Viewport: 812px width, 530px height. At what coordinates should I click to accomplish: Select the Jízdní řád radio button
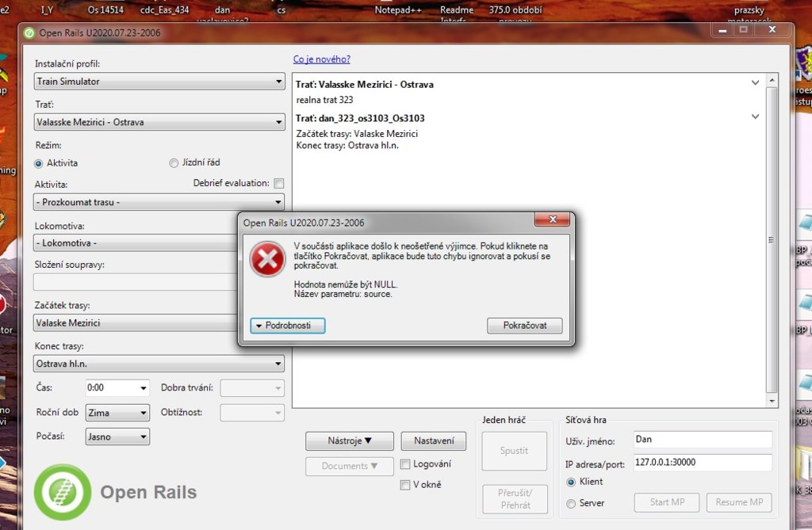click(x=174, y=163)
